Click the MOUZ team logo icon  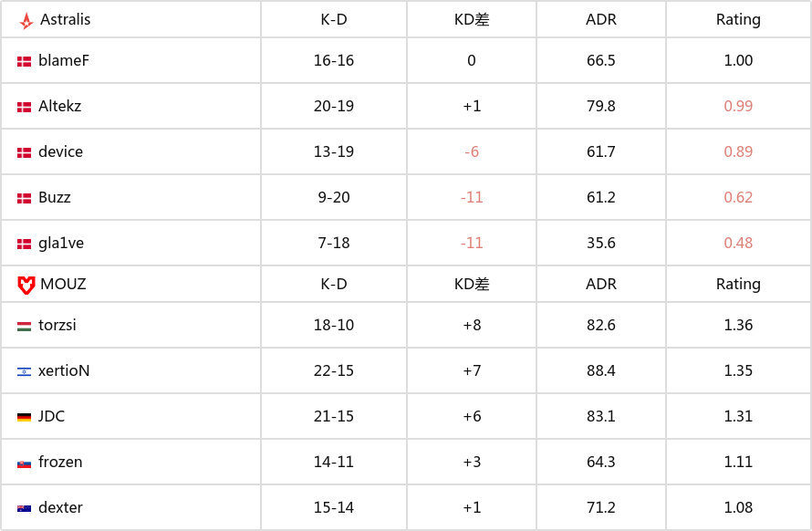pyautogui.click(x=26, y=285)
